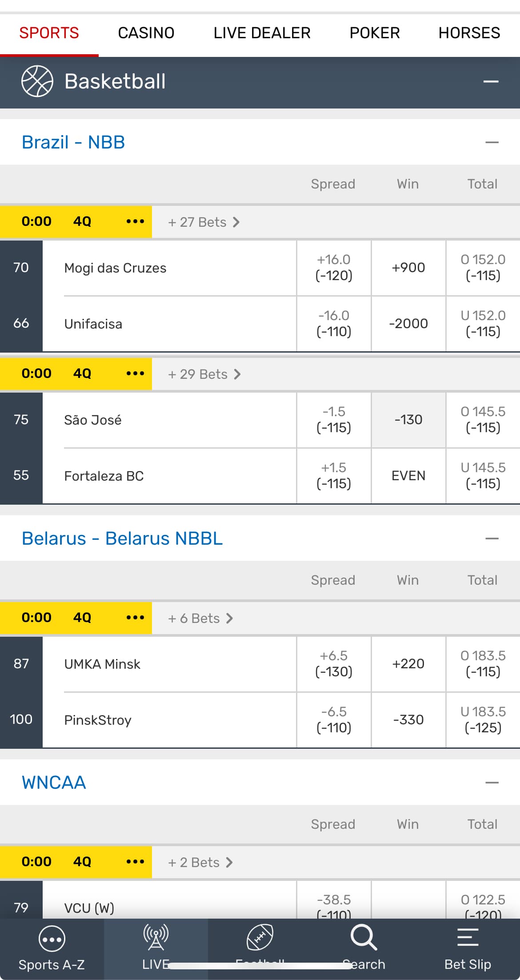520x980 pixels.
Task: Show the + 27 Bets link
Action: pos(204,222)
